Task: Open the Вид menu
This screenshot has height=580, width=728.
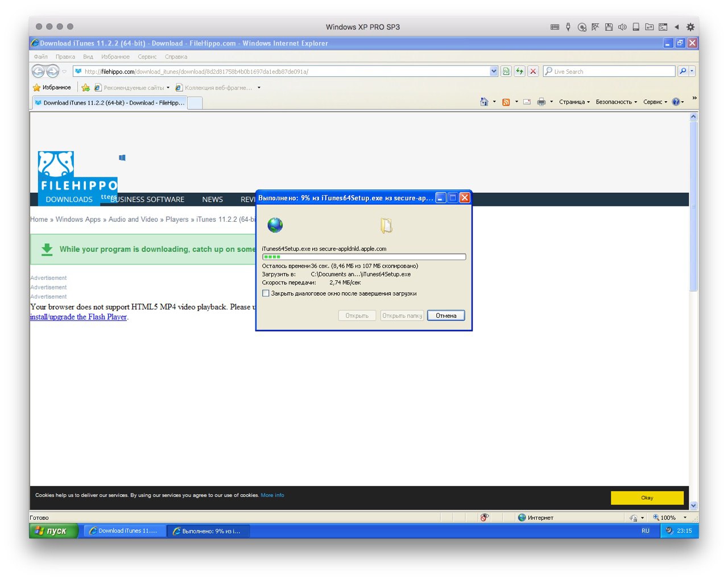Action: point(88,57)
